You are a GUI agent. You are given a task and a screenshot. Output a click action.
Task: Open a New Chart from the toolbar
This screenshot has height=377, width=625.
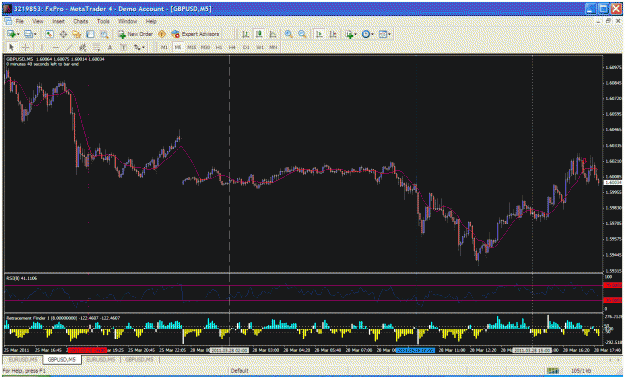(11, 34)
